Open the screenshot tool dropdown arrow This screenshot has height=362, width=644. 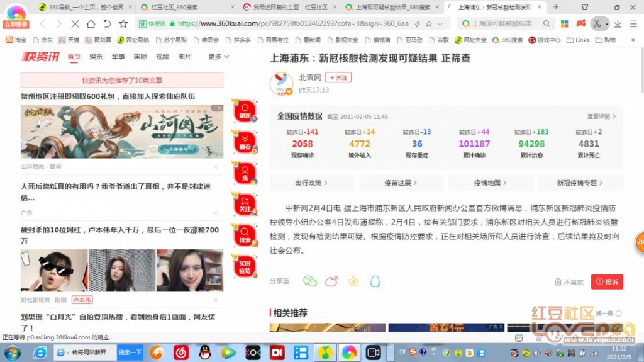click(x=607, y=25)
